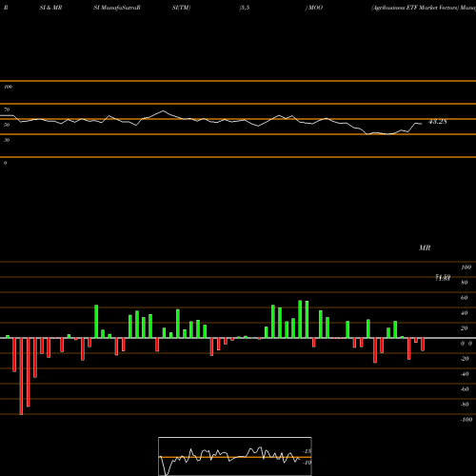The width and height of the screenshot is (476, 476).
Task: Click the MR axis label '80'
Action: click(x=465, y=283)
